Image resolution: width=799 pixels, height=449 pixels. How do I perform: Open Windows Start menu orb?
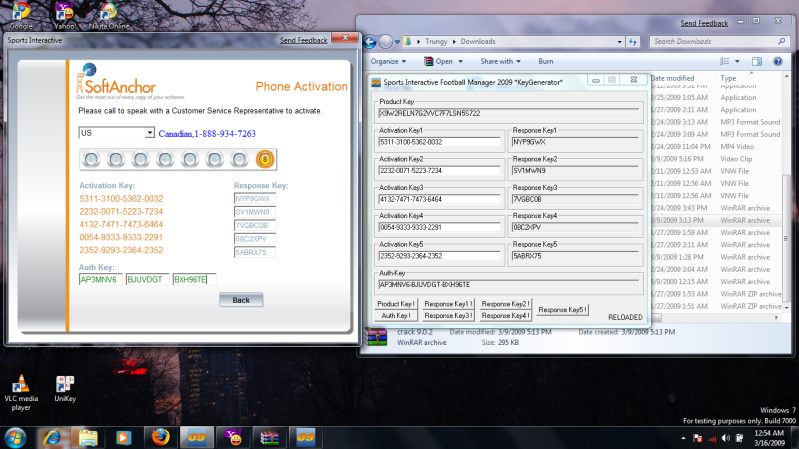pyautogui.click(x=15, y=438)
